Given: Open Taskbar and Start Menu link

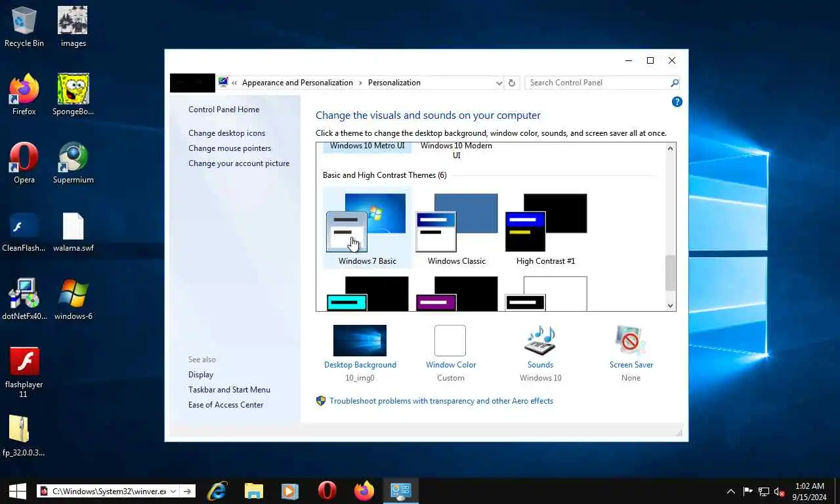Looking at the screenshot, I should 229,390.
